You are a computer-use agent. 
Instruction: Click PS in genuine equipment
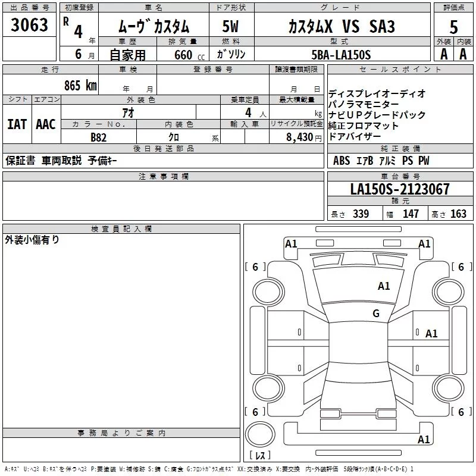[x=408, y=161]
